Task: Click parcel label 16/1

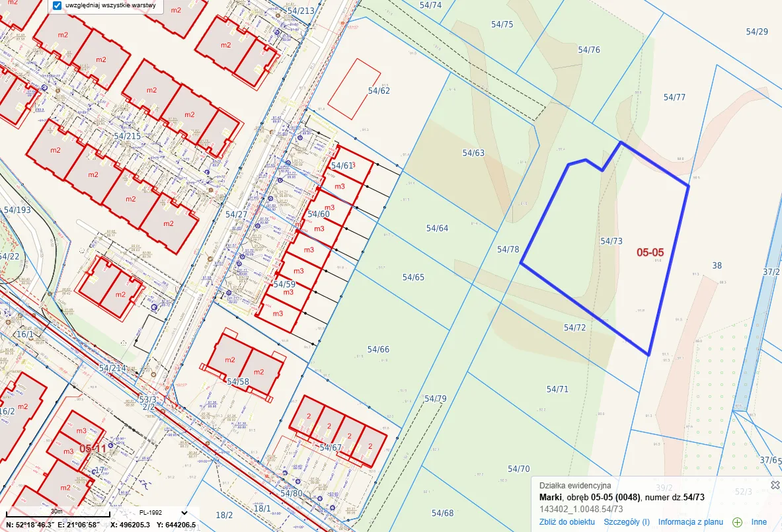Action: click(x=25, y=334)
